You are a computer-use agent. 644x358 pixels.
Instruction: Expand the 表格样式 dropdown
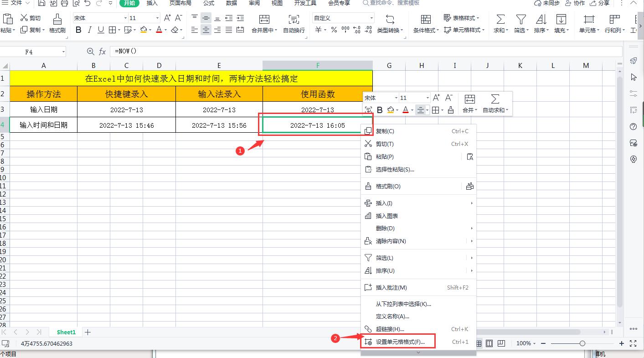(x=478, y=18)
